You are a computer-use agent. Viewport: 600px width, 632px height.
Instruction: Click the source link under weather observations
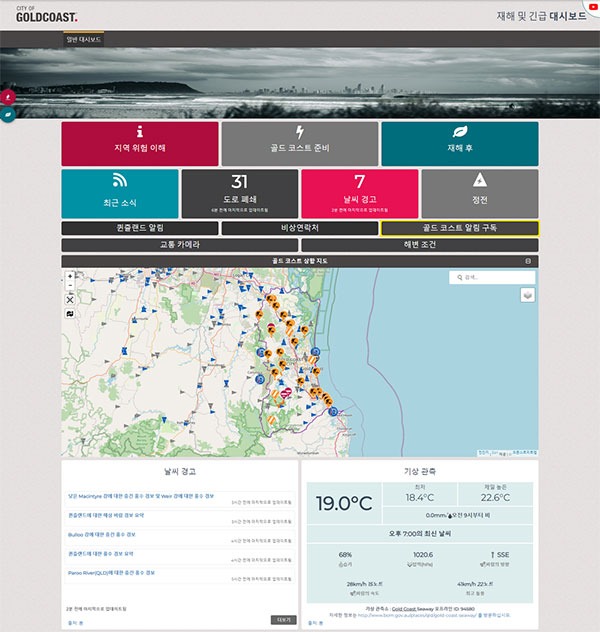tap(316, 623)
